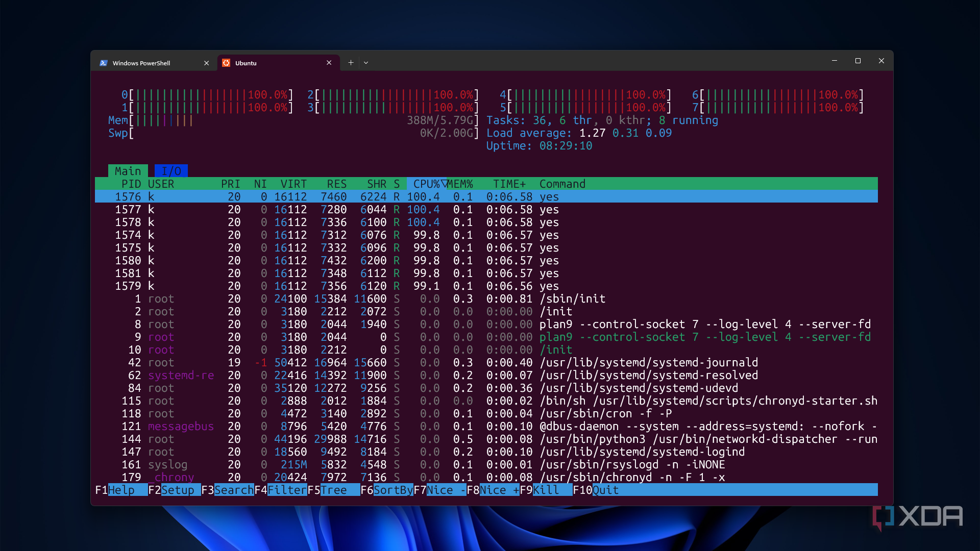Switch to the Windows PowerShell tab
The height and width of the screenshot is (551, 980).
(x=155, y=63)
